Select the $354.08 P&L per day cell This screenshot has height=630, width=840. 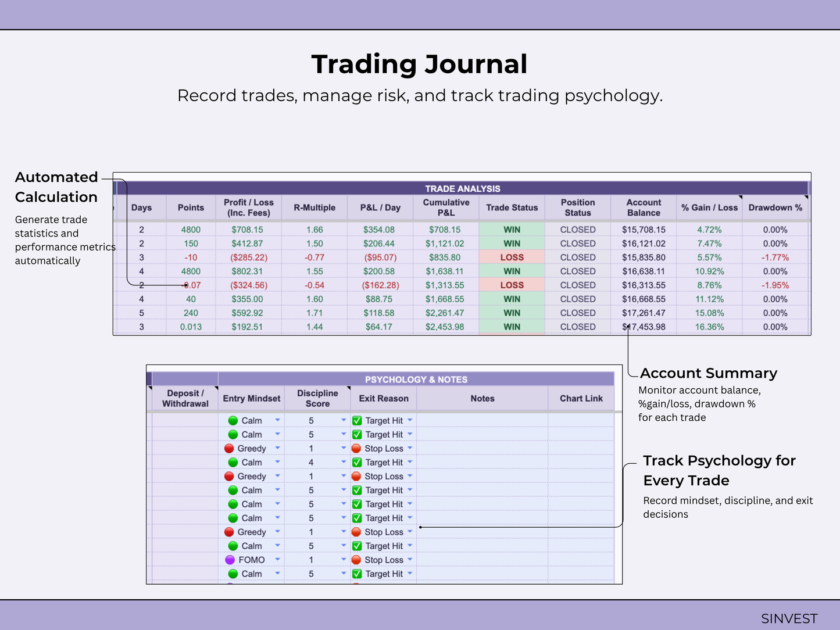[x=380, y=230]
